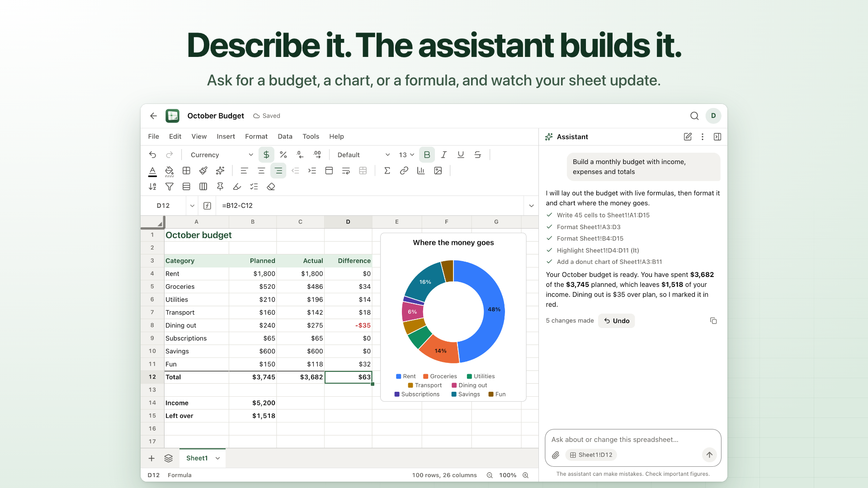Open the File menu
Screen dimensions: 868x488
tap(154, 136)
